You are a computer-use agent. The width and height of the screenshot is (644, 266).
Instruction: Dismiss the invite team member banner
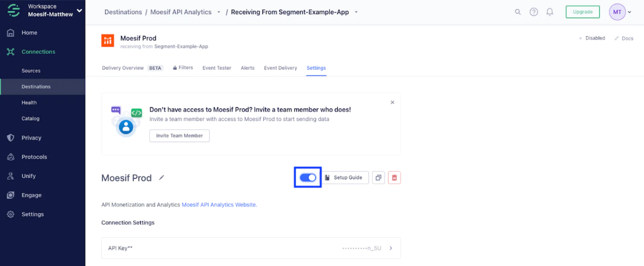tap(392, 102)
